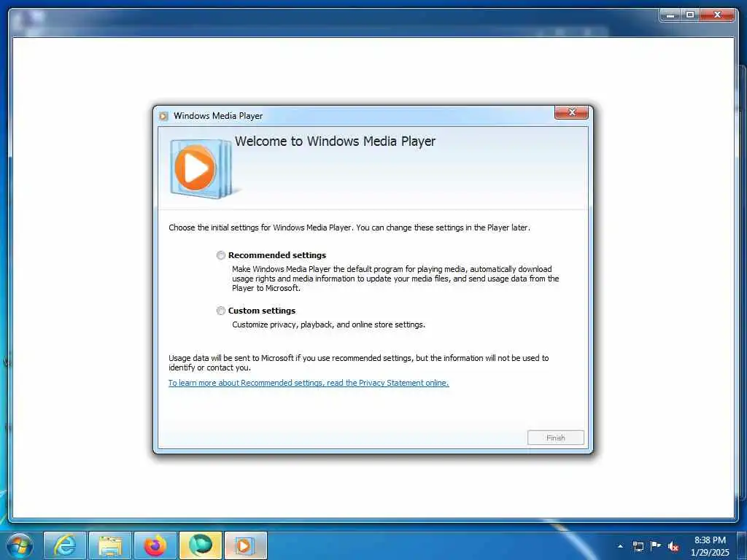Image resolution: width=747 pixels, height=560 pixels.
Task: Switch to the green globe app in taskbar
Action: point(201,545)
